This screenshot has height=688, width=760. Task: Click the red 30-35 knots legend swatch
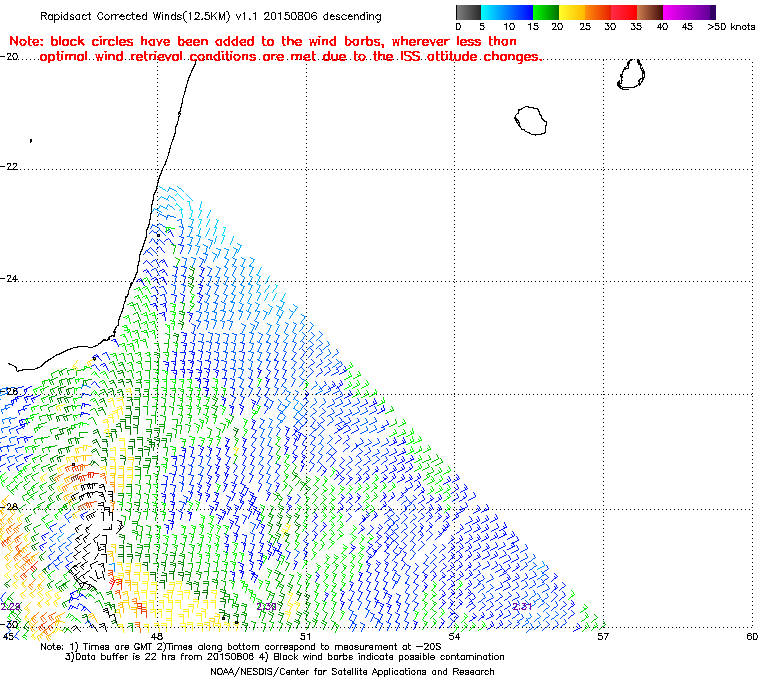tap(624, 12)
